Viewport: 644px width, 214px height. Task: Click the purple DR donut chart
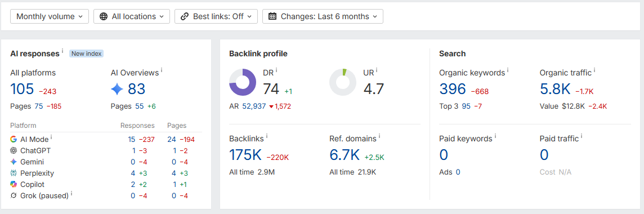pyautogui.click(x=243, y=82)
